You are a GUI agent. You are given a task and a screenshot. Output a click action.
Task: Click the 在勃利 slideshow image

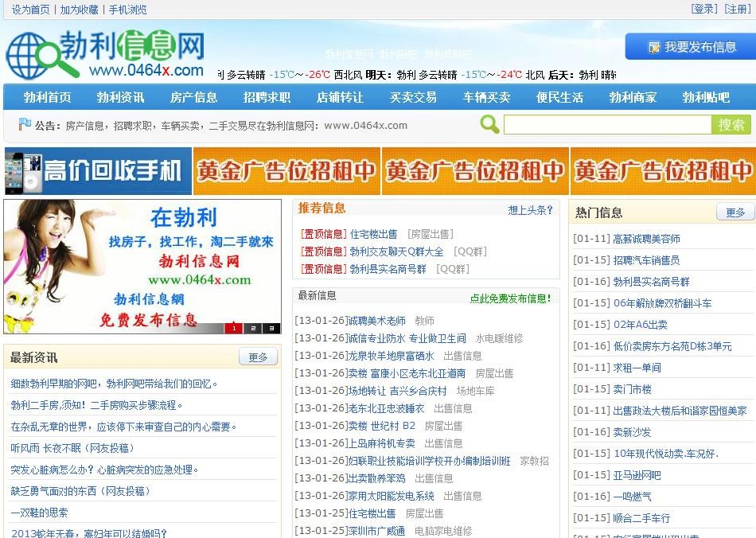[x=142, y=267]
